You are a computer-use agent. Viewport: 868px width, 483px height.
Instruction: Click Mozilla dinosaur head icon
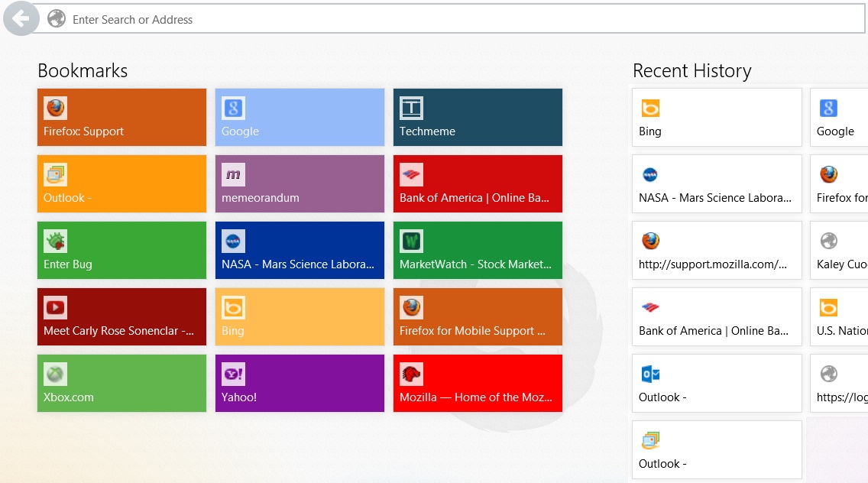(411, 374)
